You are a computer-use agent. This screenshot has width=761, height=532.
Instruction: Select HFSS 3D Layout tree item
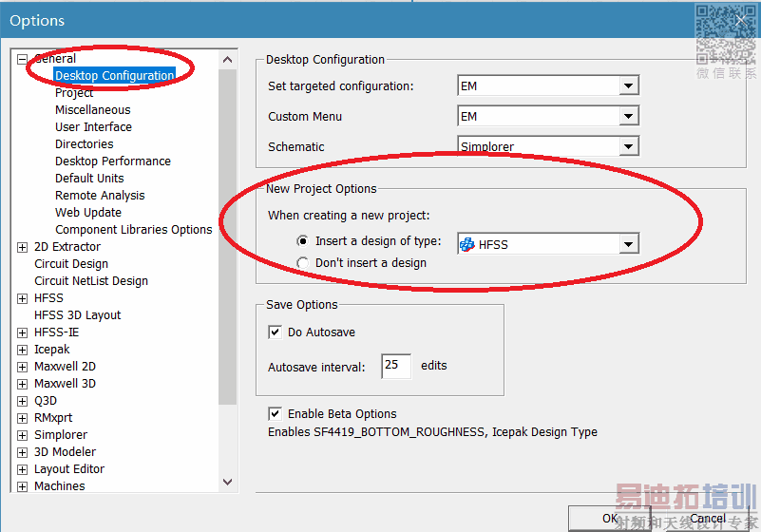[77, 315]
